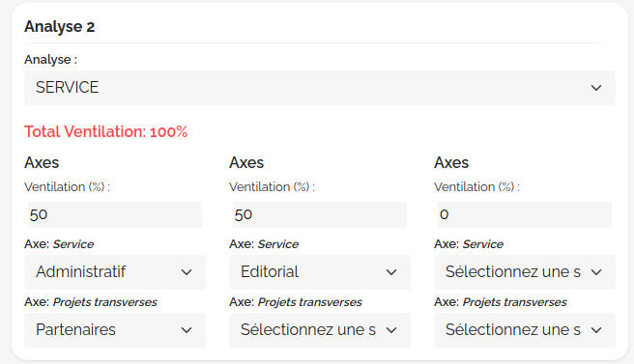Click the Analyse : label
Image resolution: width=634 pixels, height=364 pixels.
point(50,60)
